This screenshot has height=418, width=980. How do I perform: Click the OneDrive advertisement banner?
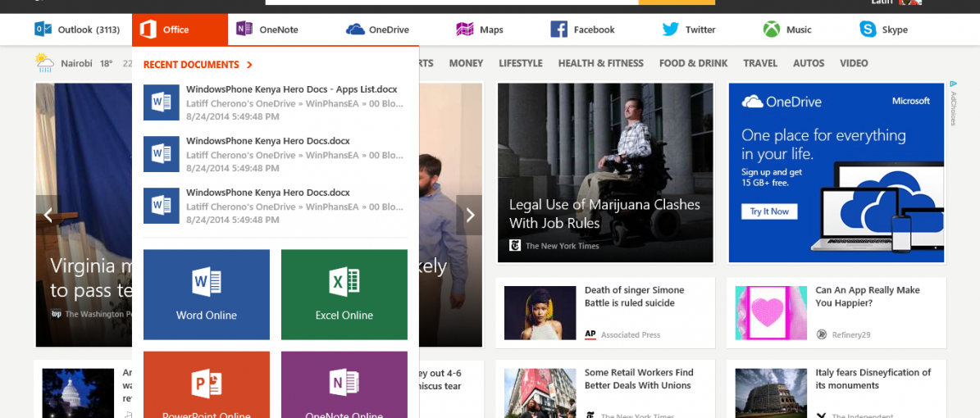(836, 172)
